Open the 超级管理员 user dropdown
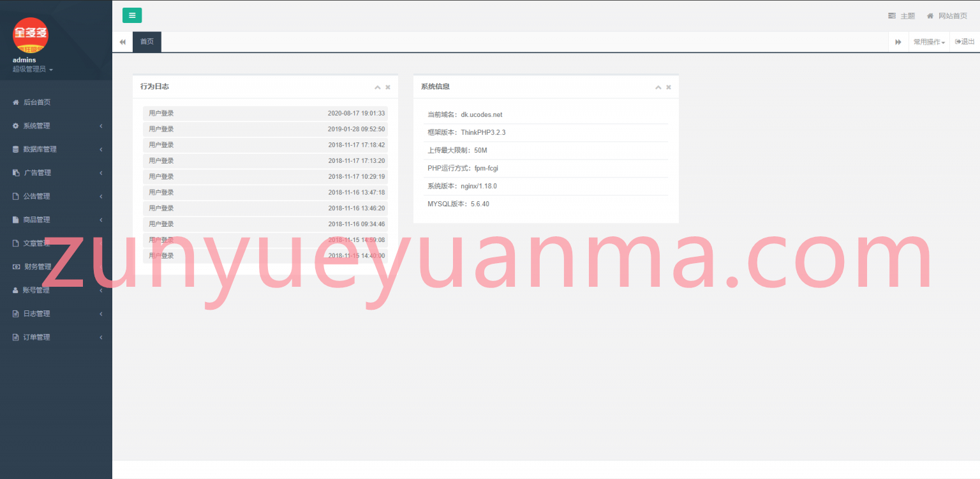The width and height of the screenshot is (980, 479). 33,69
